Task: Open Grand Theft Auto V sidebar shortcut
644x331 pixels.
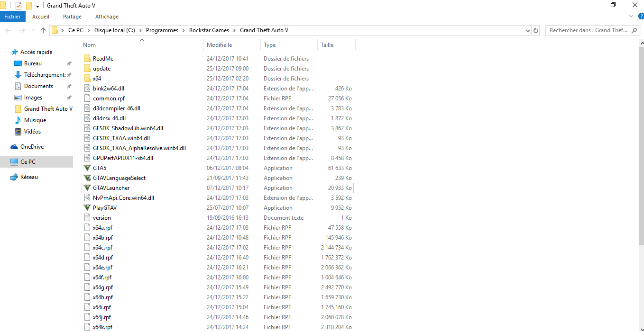Action: [43, 109]
